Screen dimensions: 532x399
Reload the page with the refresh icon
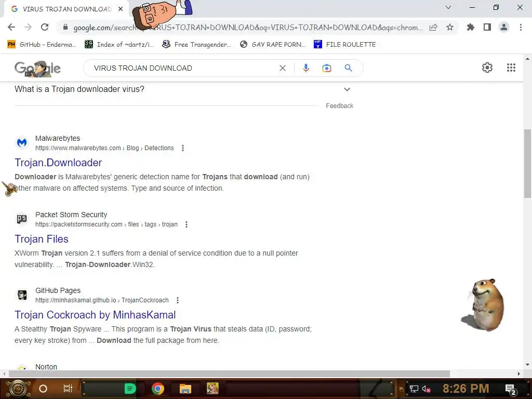pyautogui.click(x=45, y=27)
